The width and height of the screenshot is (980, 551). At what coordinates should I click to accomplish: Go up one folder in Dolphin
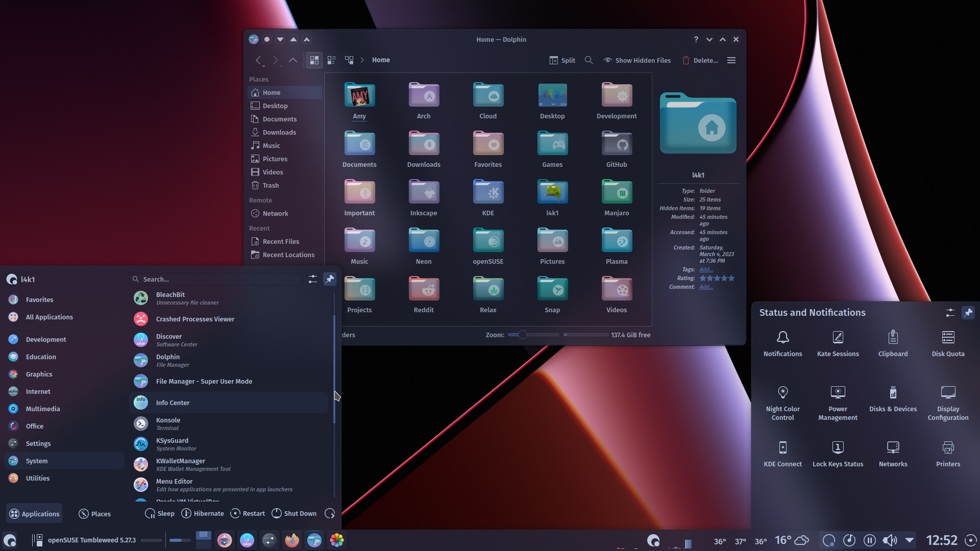292,60
